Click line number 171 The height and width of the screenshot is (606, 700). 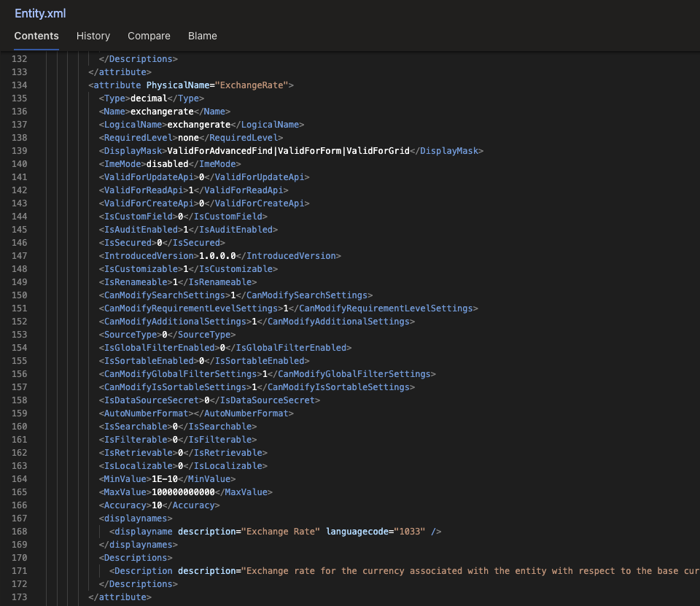point(19,571)
